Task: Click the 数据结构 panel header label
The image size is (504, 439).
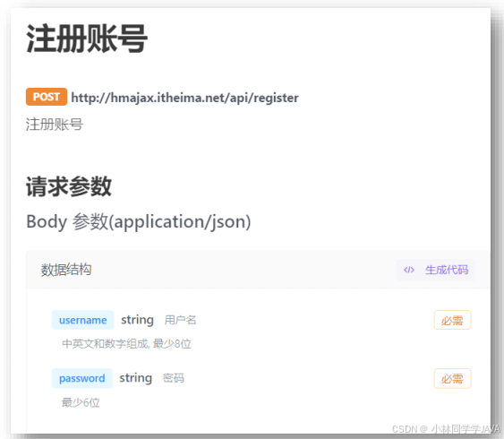Action: 66,270
